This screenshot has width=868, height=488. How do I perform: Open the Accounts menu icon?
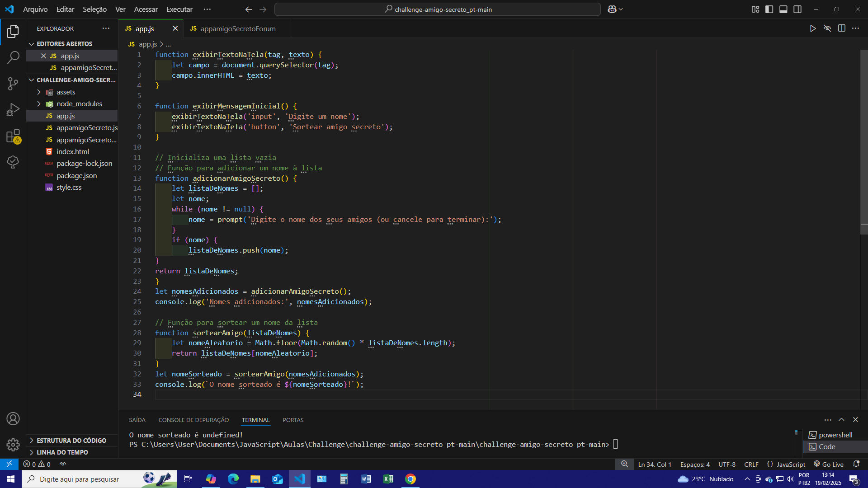tap(13, 419)
